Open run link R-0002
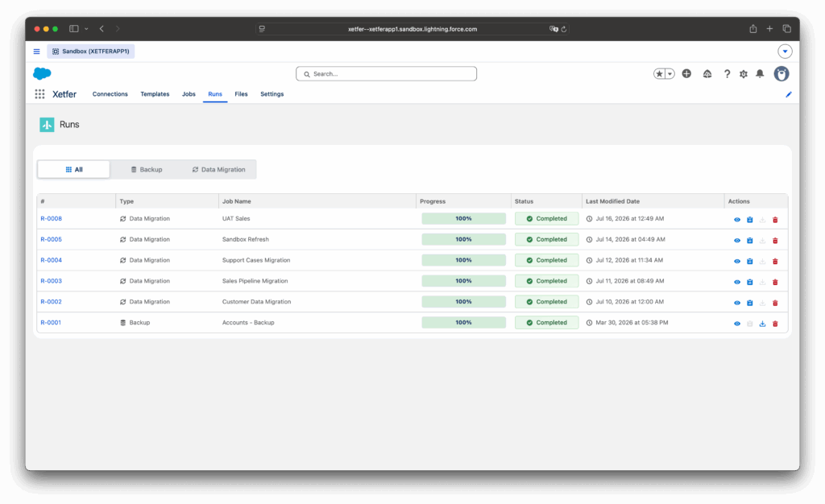 tap(51, 302)
